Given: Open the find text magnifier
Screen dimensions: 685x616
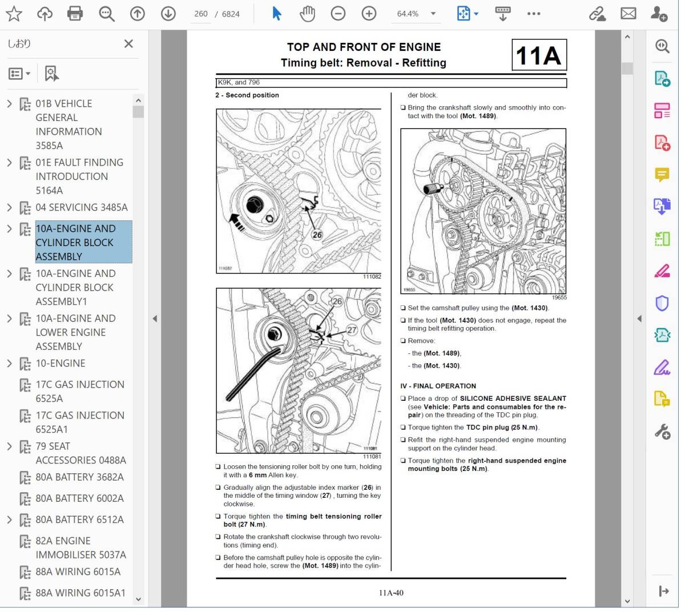Looking at the screenshot, I should coord(106,14).
